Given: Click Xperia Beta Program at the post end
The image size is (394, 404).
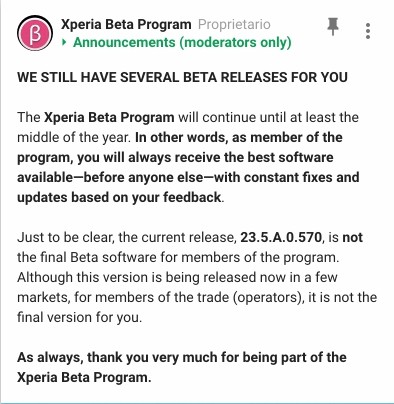Looking at the screenshot, I should (x=84, y=377).
